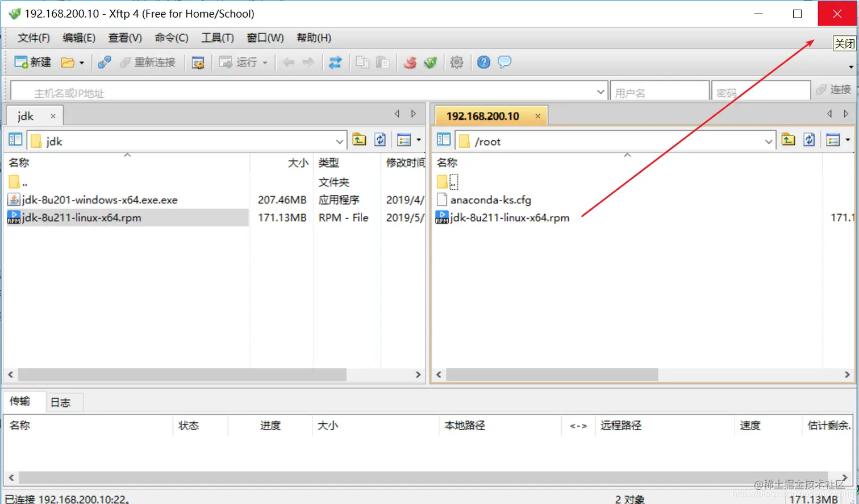Open the 工具(T) menu
This screenshot has width=859, height=504.
click(x=218, y=38)
